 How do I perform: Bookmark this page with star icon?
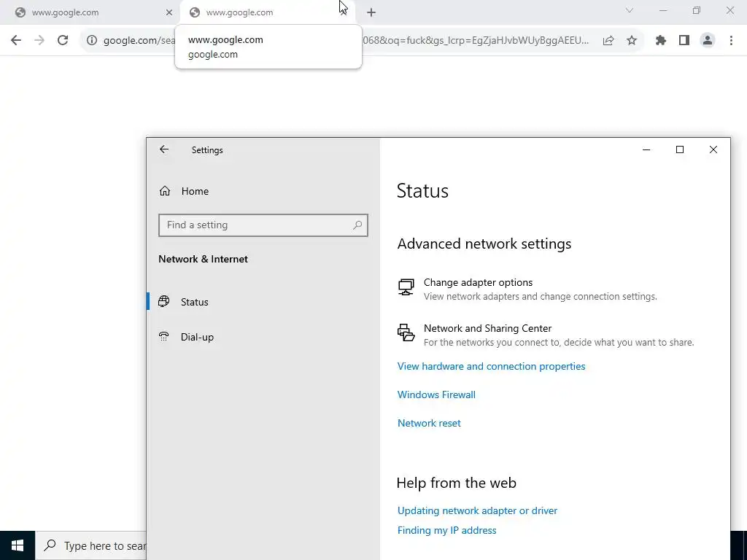point(632,41)
